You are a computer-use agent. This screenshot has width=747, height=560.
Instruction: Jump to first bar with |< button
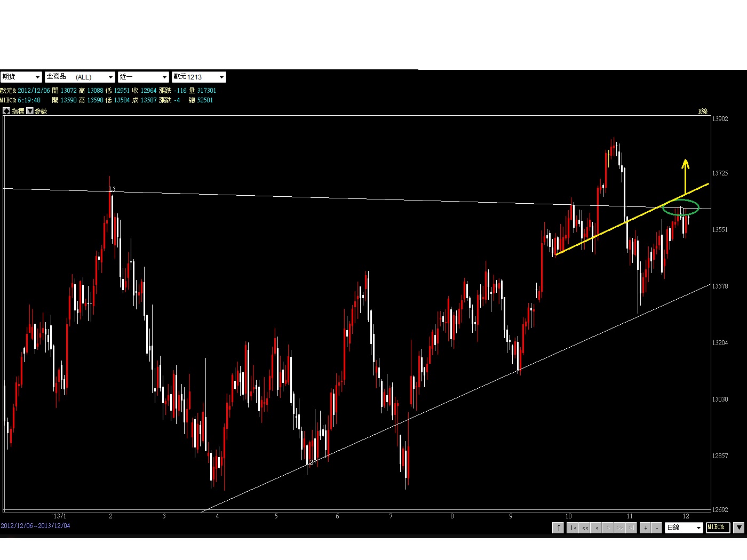tap(573, 527)
